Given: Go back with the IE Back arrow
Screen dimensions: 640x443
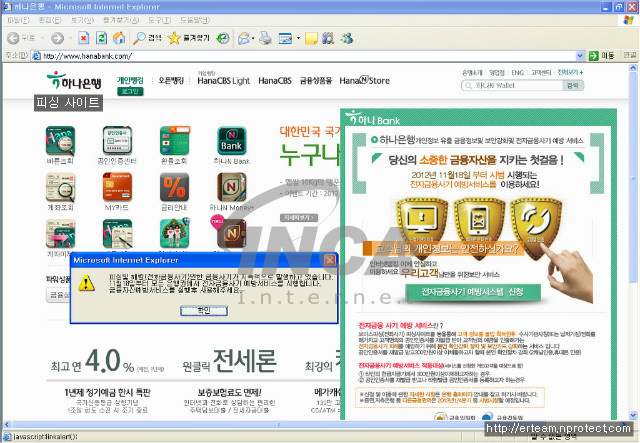Looking at the screenshot, I should tap(13, 38).
